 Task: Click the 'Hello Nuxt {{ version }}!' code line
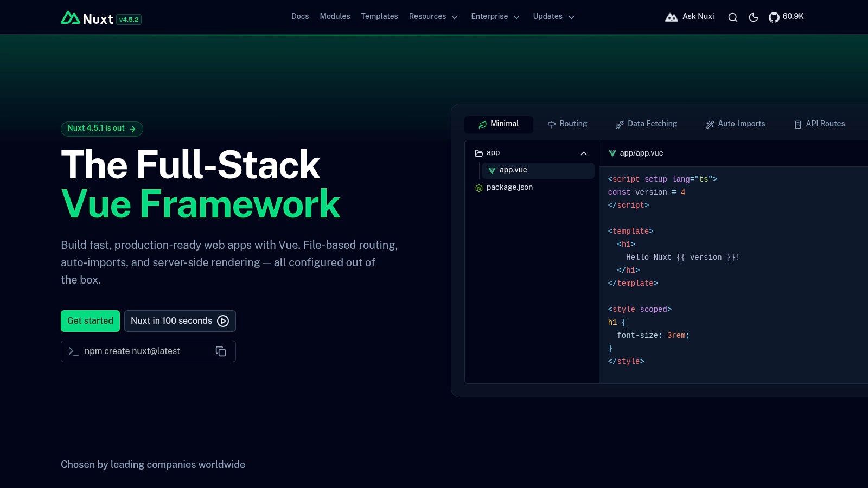(x=683, y=257)
